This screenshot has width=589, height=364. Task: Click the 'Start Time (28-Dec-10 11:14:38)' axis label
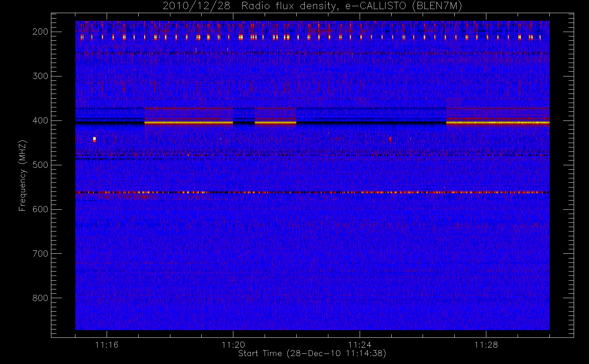[312, 353]
